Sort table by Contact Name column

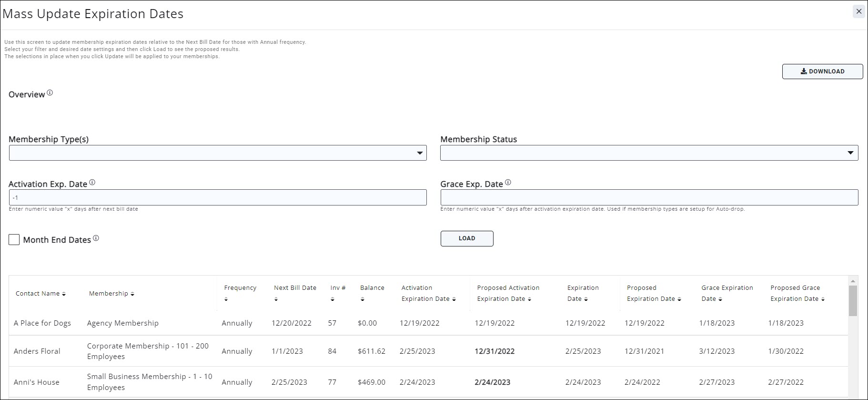pyautogui.click(x=64, y=294)
